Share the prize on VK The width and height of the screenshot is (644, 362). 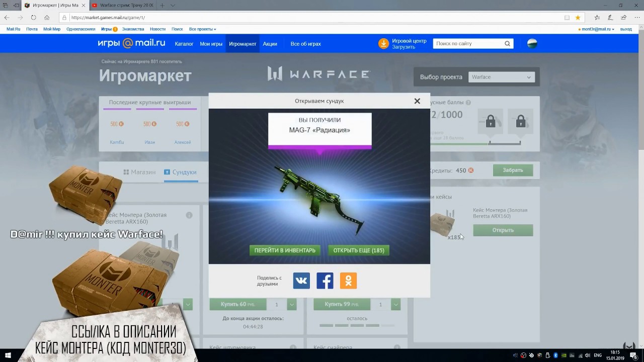301,281
